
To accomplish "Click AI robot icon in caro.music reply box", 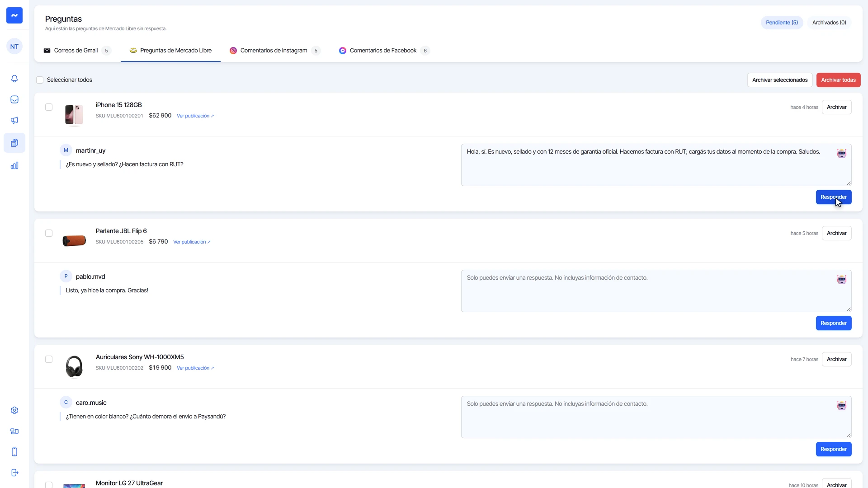I will pos(841,406).
